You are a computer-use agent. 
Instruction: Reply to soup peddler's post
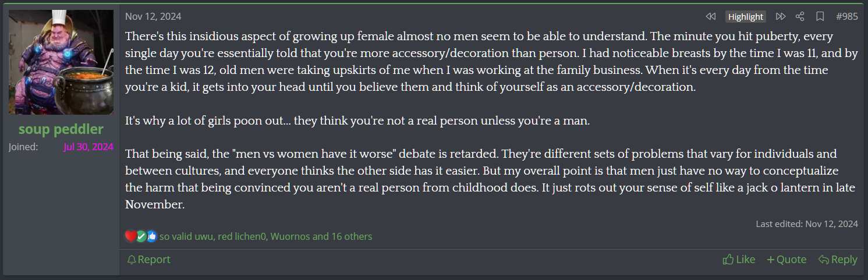[x=838, y=260]
